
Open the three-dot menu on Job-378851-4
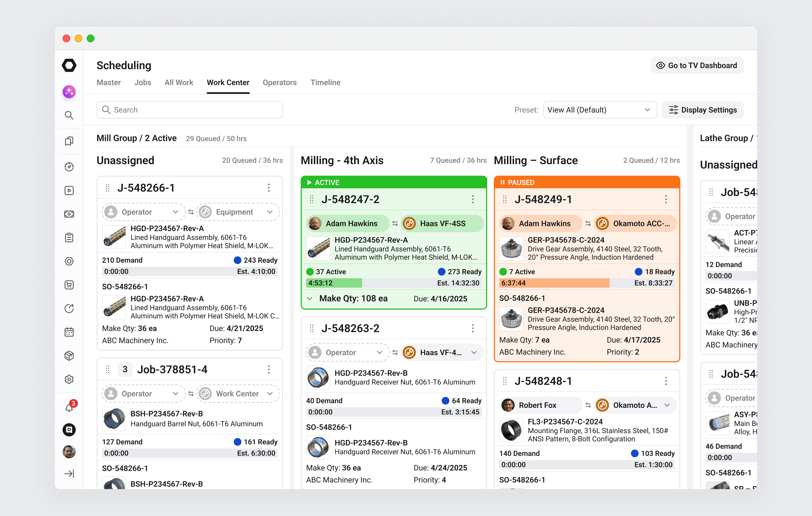point(269,370)
